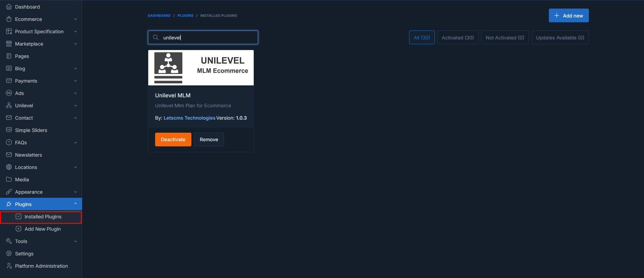The image size is (644, 278).
Task: Open the Letscms Technologies author link
Action: pos(189,118)
